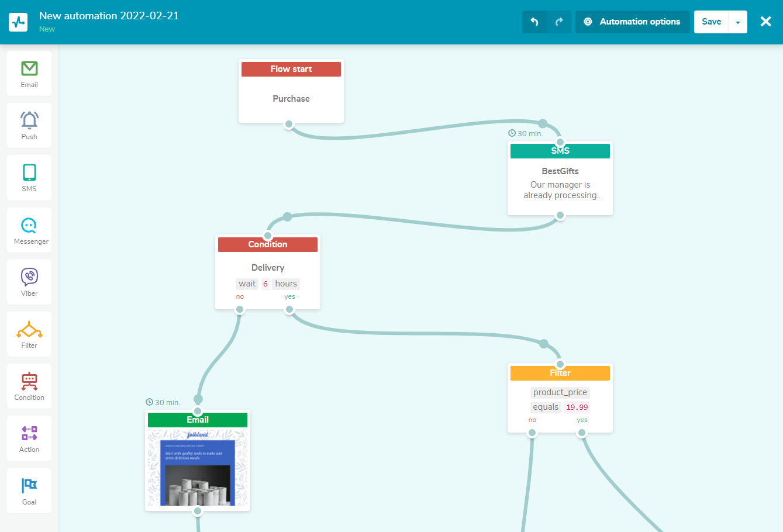Click the undo arrow button

pos(534,22)
